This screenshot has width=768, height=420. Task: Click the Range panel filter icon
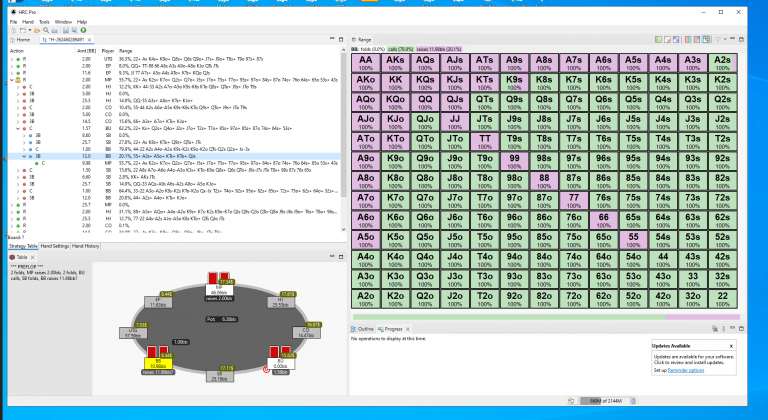point(718,40)
